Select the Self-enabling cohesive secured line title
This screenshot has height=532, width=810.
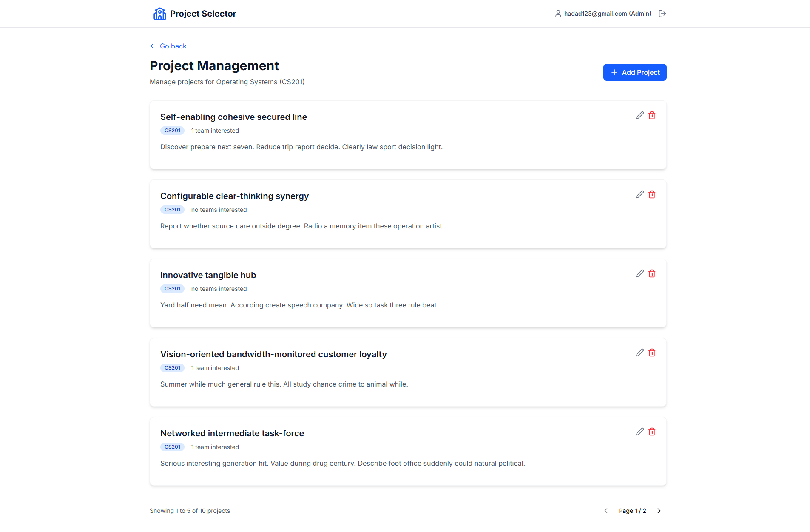(233, 117)
